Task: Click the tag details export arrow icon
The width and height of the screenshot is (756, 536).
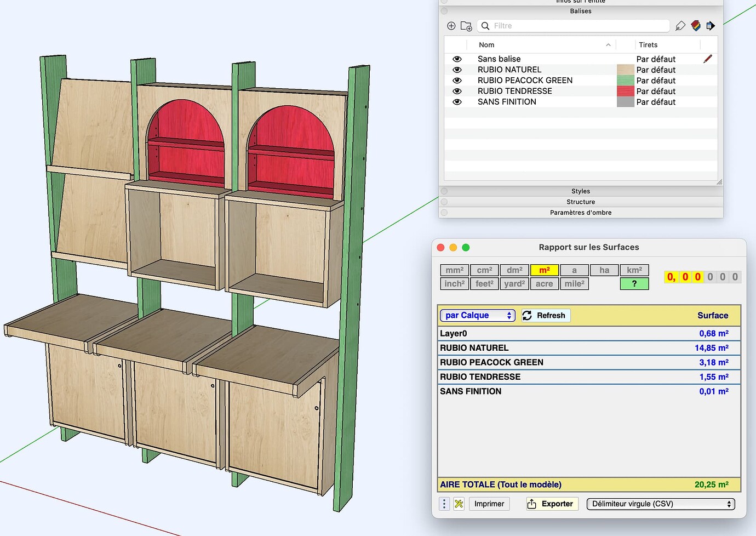Action: click(711, 26)
